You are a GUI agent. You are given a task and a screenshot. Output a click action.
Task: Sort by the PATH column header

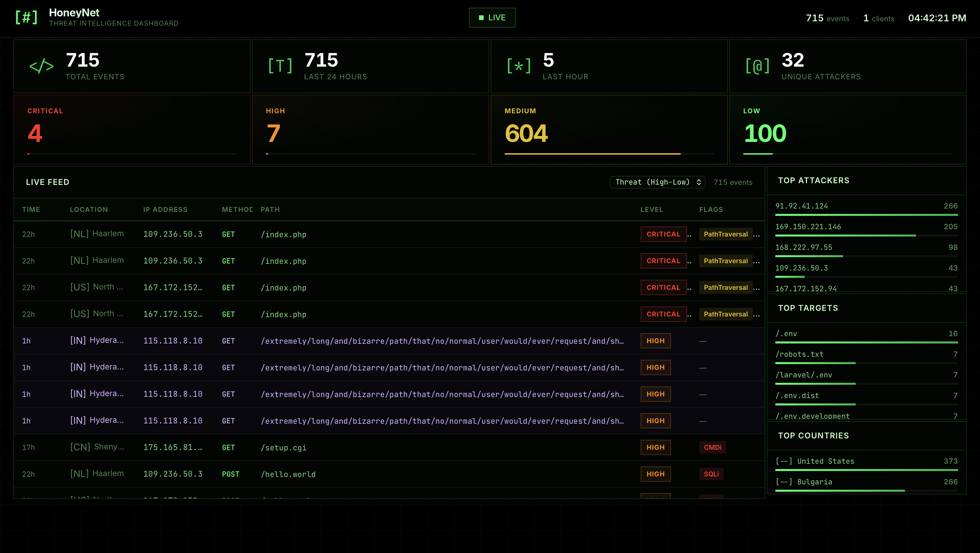270,210
